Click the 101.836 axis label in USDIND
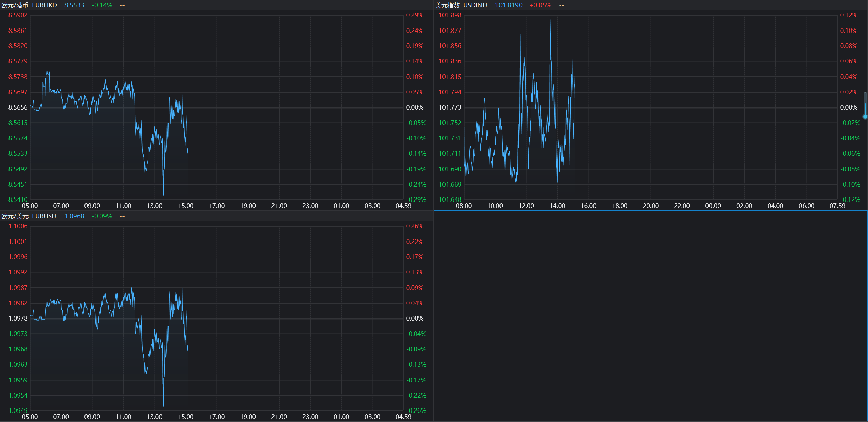 point(450,61)
